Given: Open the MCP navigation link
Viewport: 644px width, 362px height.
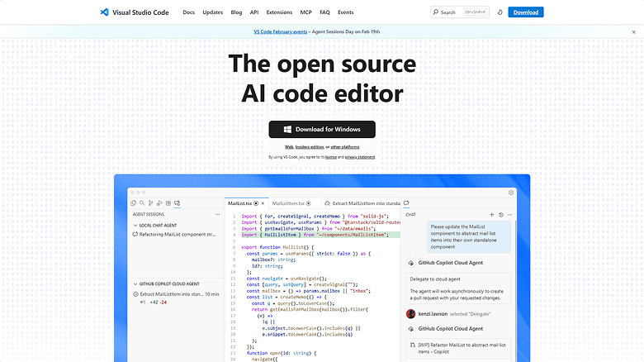Looking at the screenshot, I should click(x=306, y=12).
